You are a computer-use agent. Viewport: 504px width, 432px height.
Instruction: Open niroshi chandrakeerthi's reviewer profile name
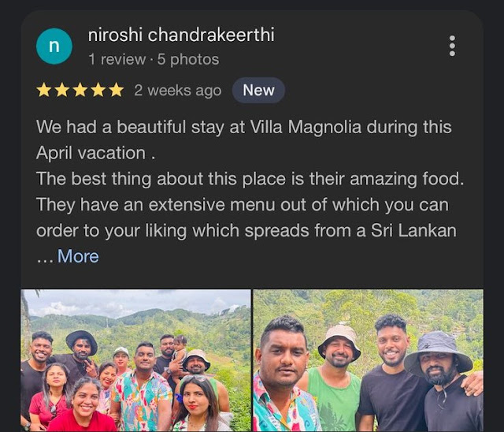[x=181, y=35]
